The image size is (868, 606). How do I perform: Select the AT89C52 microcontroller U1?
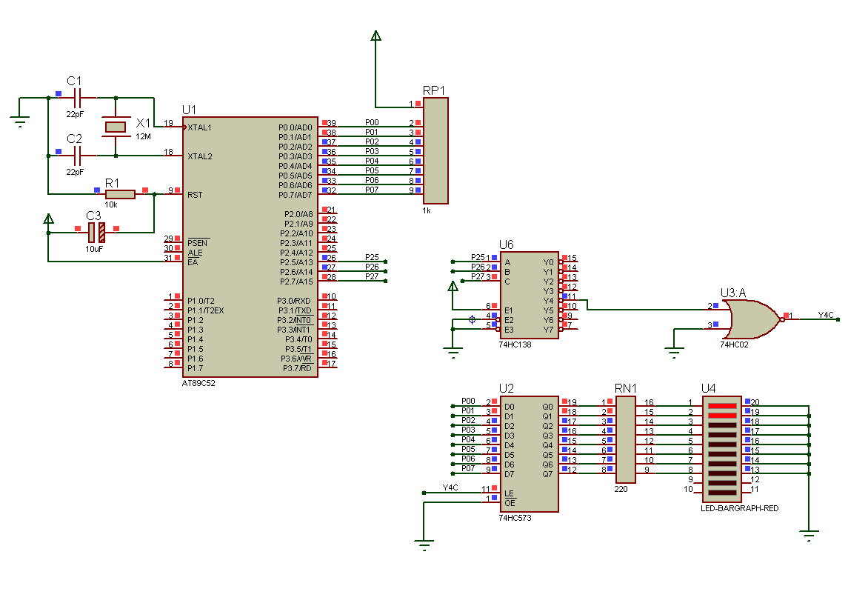point(250,247)
